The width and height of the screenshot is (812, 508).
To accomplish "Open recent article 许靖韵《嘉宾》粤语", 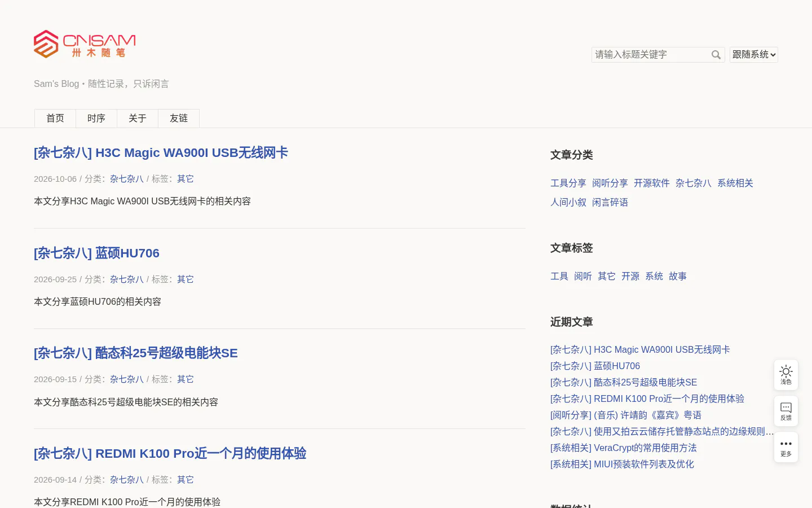I will pyautogui.click(x=626, y=415).
